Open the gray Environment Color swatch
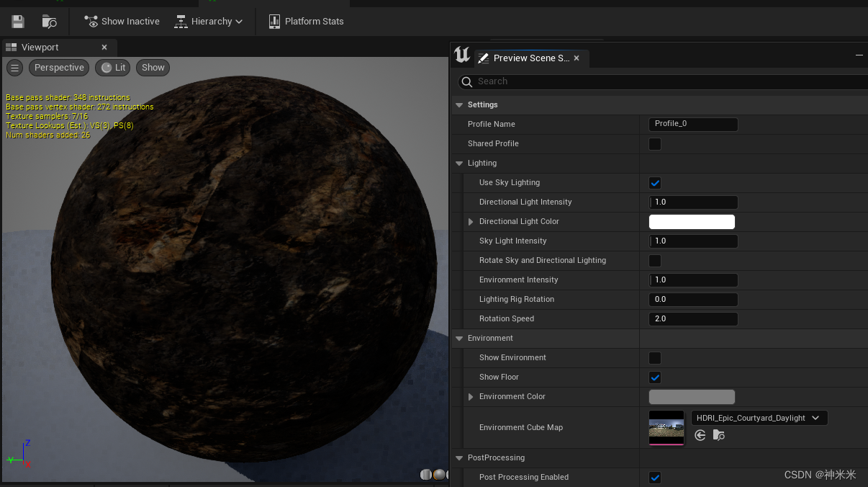Image resolution: width=868 pixels, height=487 pixels. coord(692,397)
